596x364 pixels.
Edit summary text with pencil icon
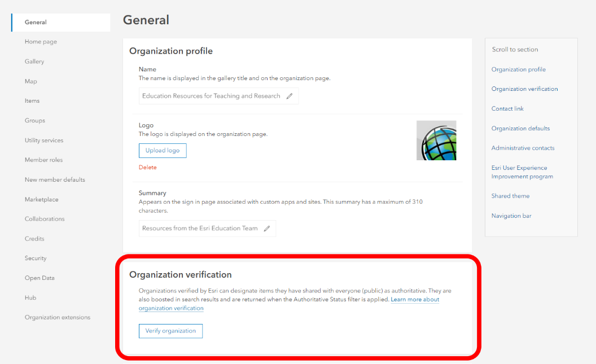(267, 229)
